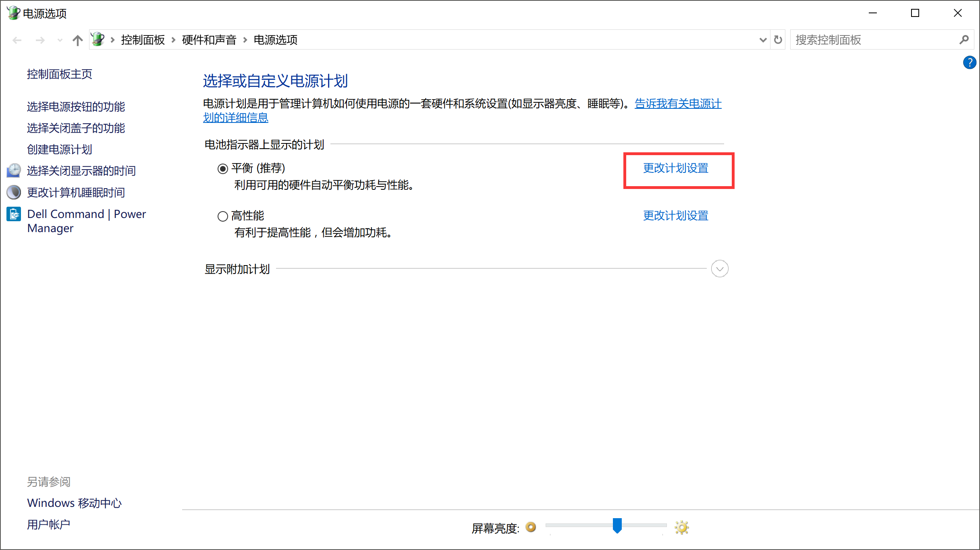Open 更改计划设置 for the 高性能 plan
This screenshot has width=980, height=550.
676,216
